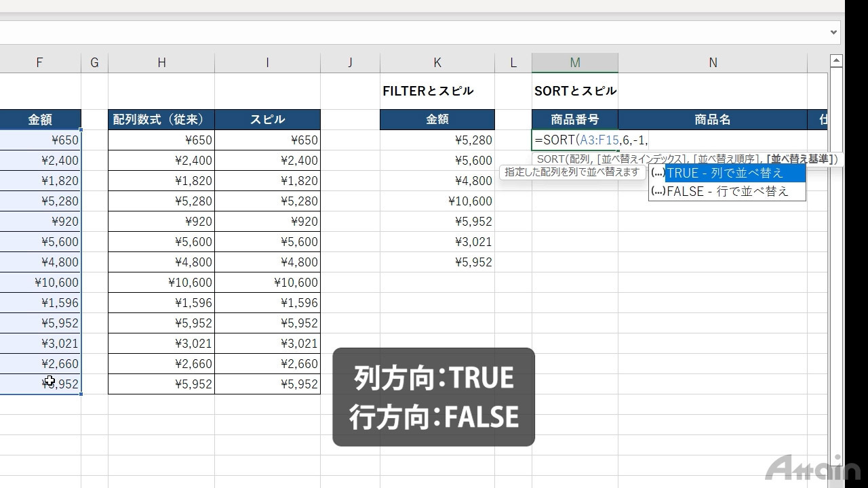Click the cell containing the =SORT formula
Viewport: 868px width, 488px height.
coord(574,140)
